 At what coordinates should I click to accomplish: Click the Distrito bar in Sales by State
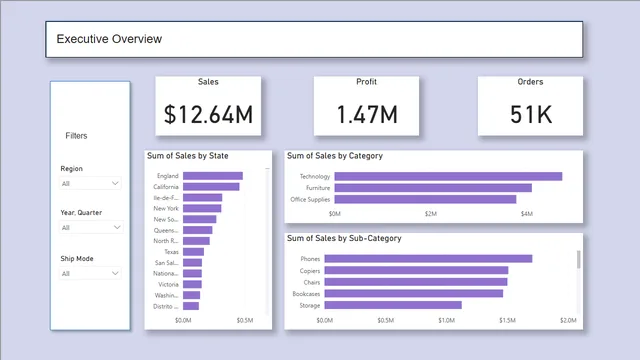191,306
